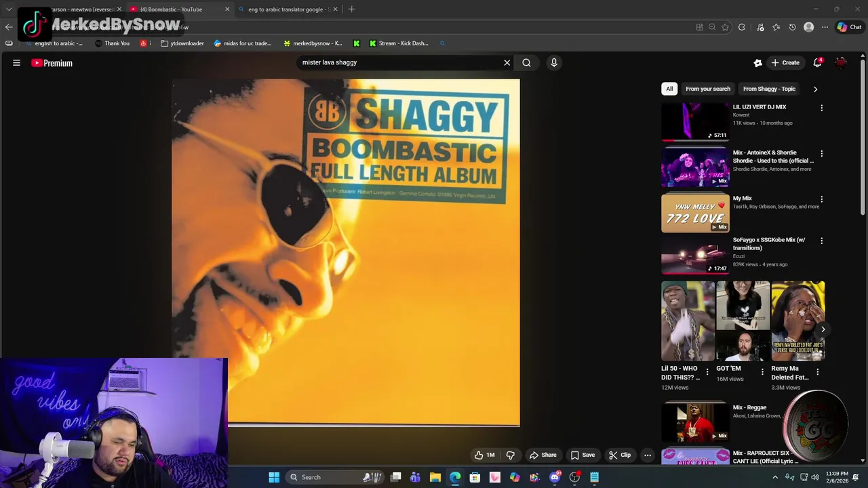868x488 pixels.
Task: Open options for 'Lil 50' short
Action: point(707,372)
